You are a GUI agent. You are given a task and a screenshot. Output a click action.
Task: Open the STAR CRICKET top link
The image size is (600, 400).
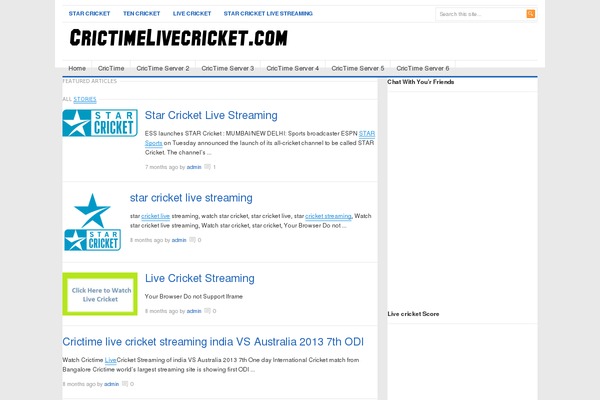tap(89, 13)
